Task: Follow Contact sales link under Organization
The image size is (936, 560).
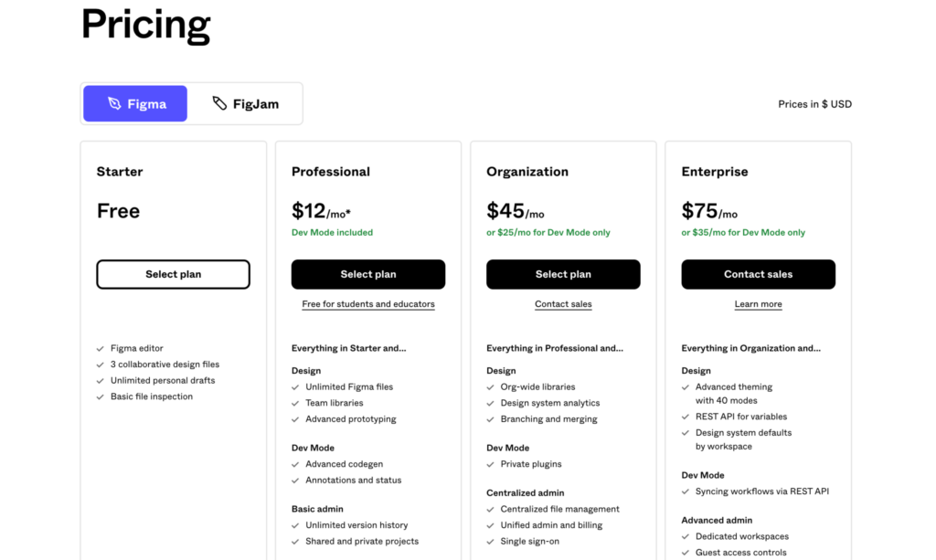Action: (x=563, y=304)
